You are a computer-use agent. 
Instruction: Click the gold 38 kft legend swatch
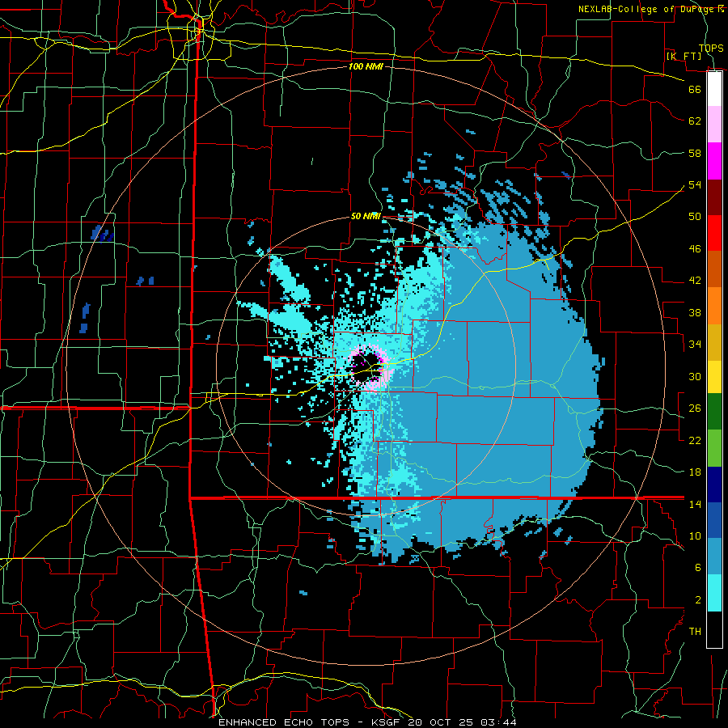coord(714,342)
